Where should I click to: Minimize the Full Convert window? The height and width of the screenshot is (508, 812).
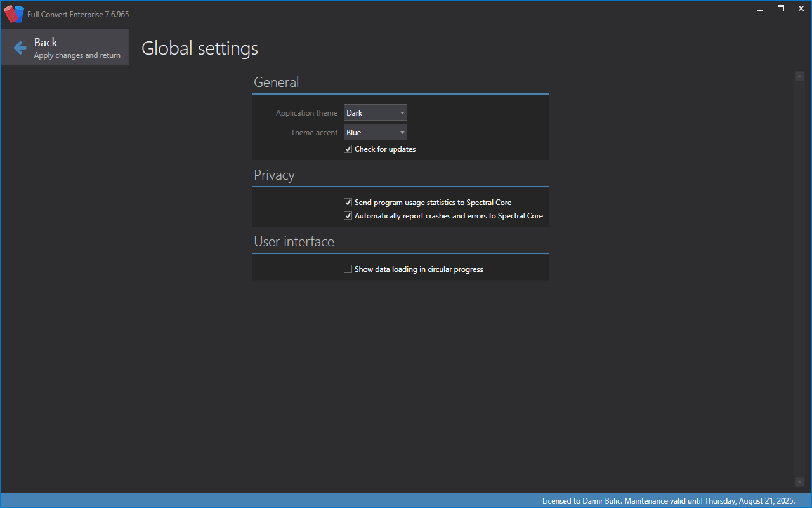coord(760,9)
